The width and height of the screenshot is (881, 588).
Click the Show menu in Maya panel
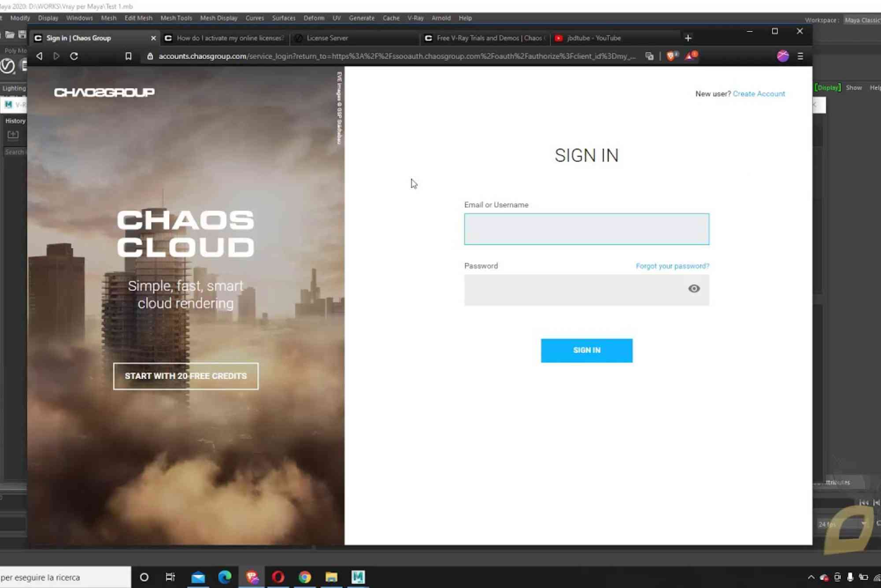[853, 88]
